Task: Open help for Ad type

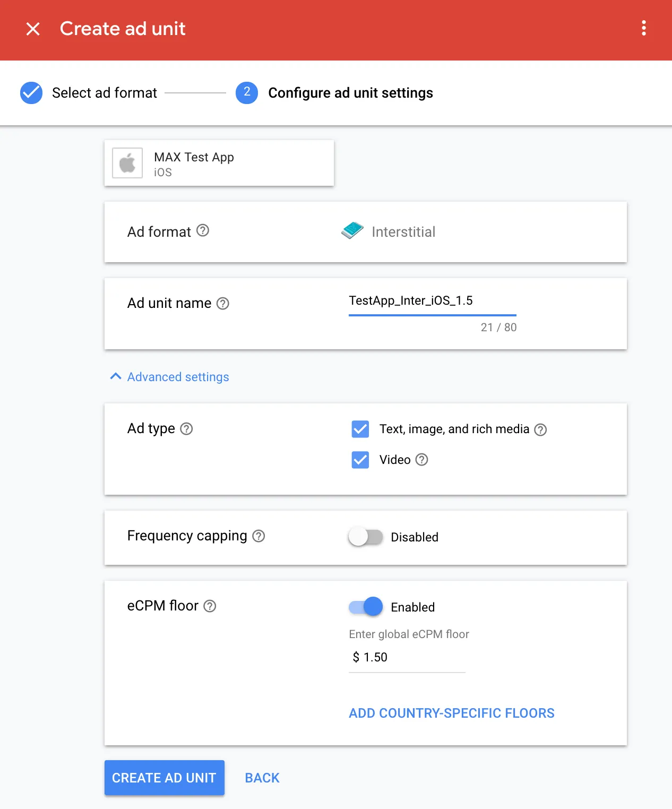Action: coord(186,429)
